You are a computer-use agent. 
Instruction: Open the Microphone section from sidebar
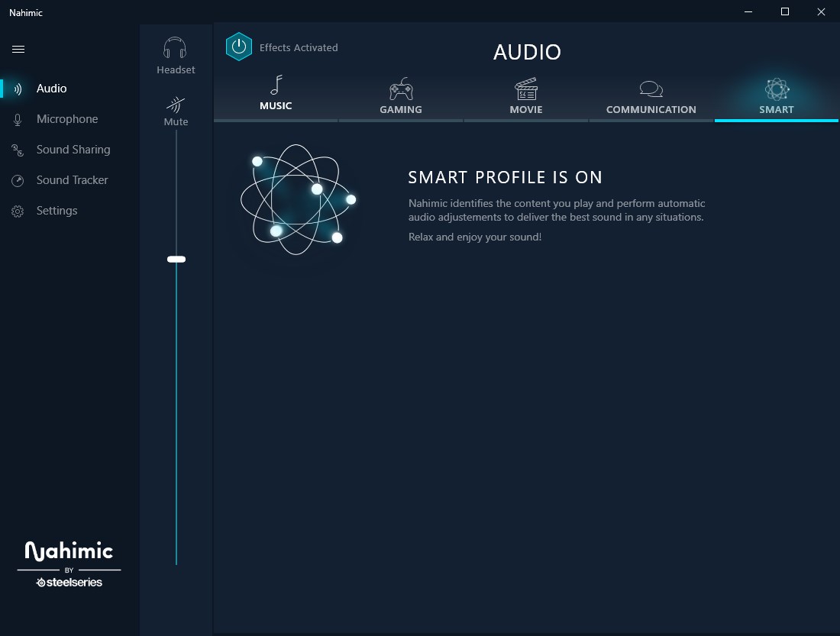tap(67, 118)
